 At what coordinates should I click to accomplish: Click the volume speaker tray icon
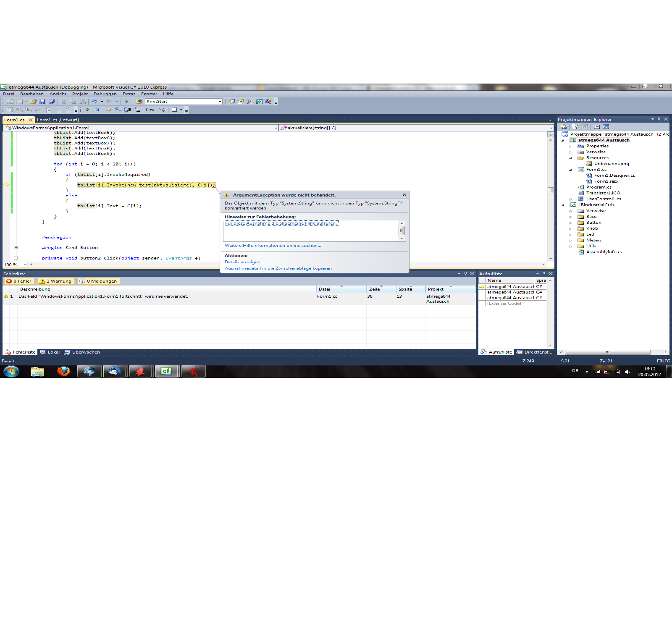pos(627,372)
